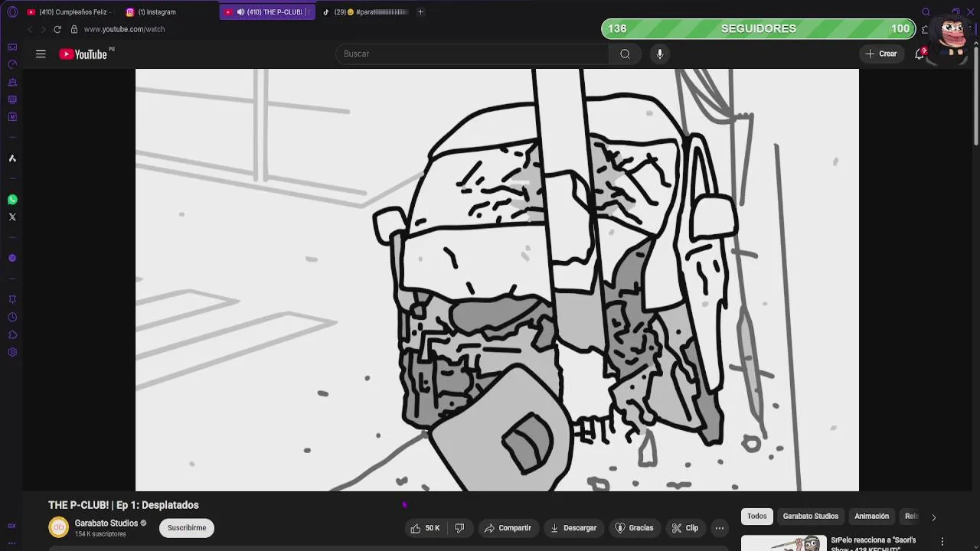The width and height of the screenshot is (980, 551).
Task: Start voice search with microphone icon
Action: point(660,54)
